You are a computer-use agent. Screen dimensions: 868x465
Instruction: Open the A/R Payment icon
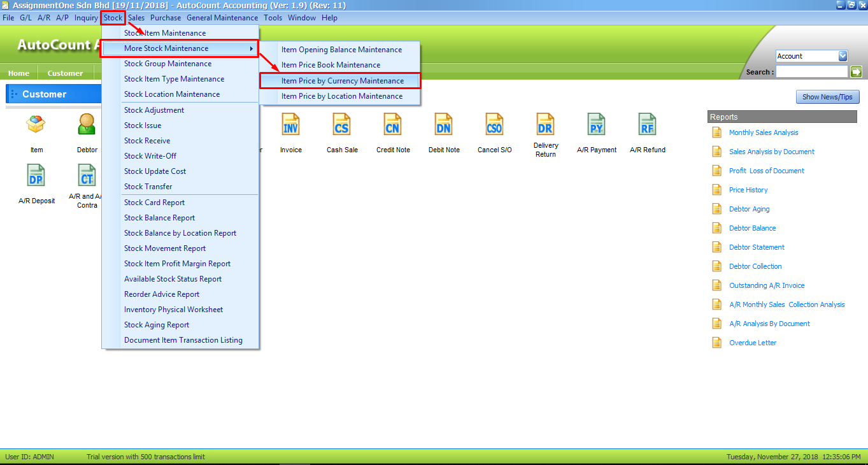point(596,124)
